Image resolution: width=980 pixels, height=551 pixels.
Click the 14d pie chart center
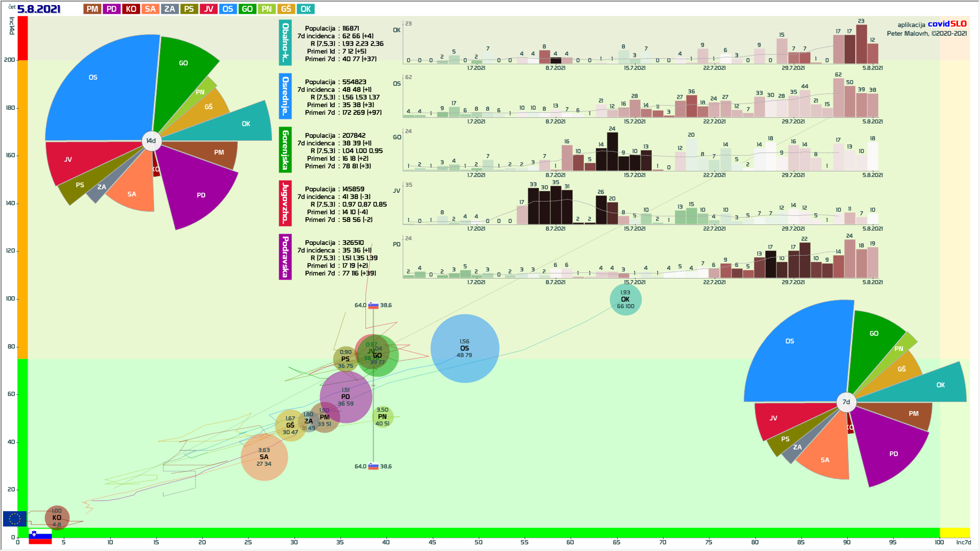point(151,141)
